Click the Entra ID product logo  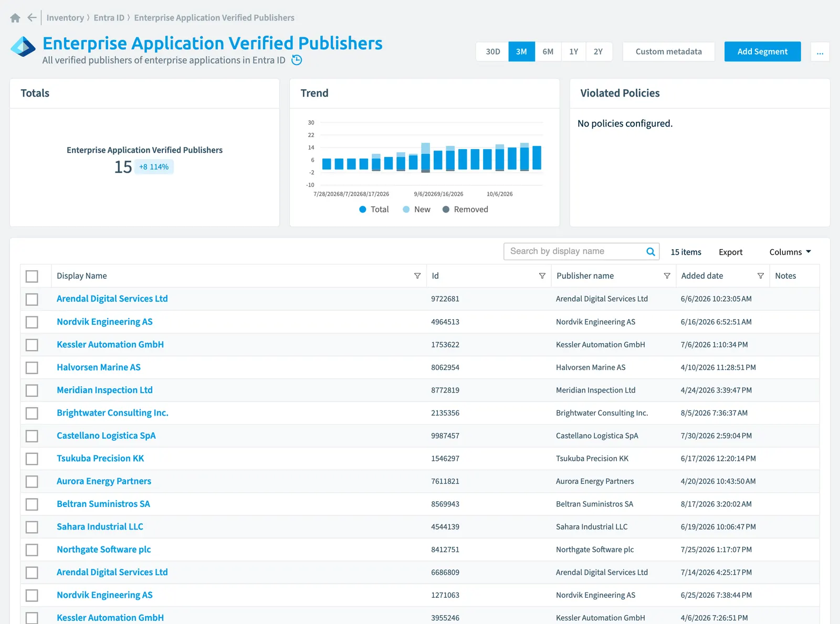point(23,47)
